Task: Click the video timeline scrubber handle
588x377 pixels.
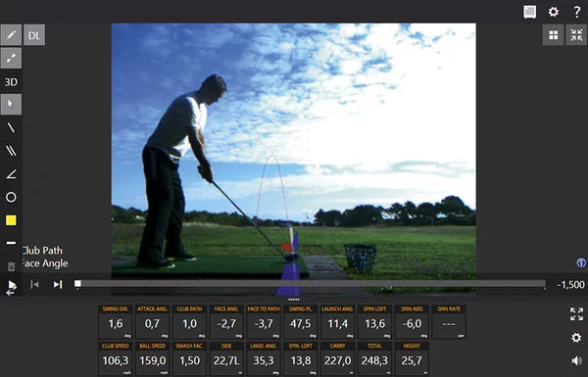Action: pos(77,284)
